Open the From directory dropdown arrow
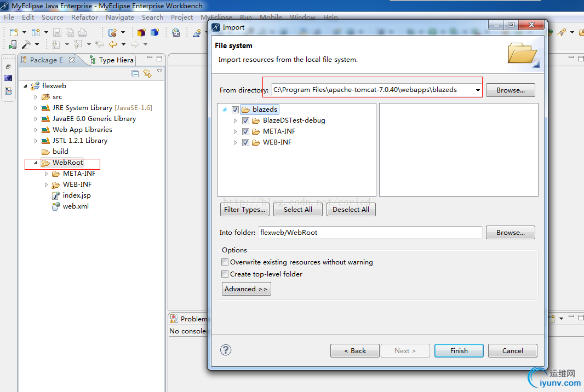This screenshot has height=392, width=584. (x=478, y=90)
